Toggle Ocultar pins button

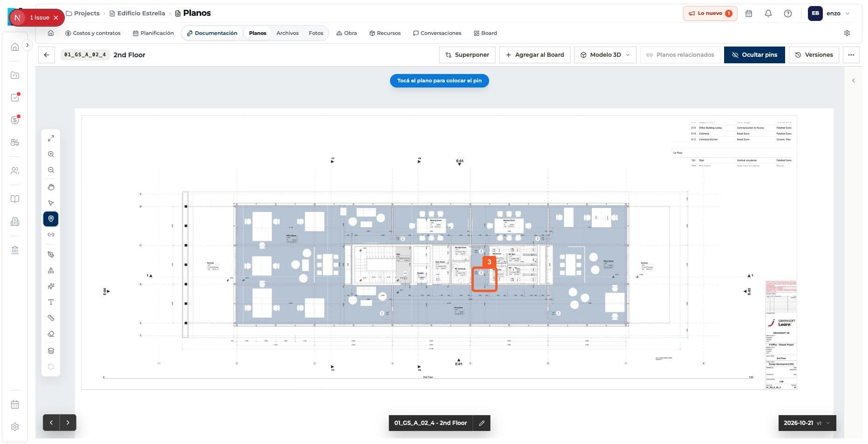tap(754, 55)
